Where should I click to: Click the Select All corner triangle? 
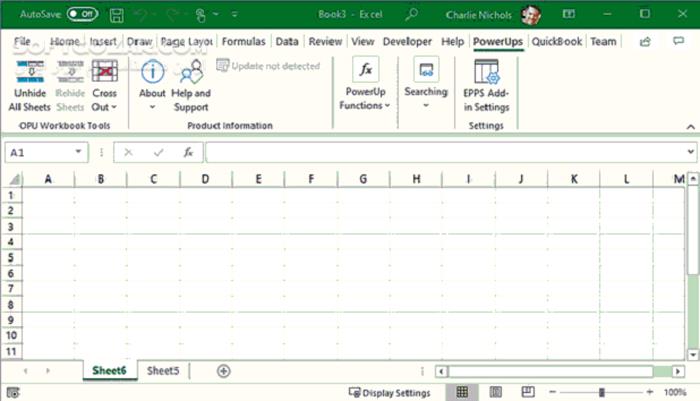14,180
